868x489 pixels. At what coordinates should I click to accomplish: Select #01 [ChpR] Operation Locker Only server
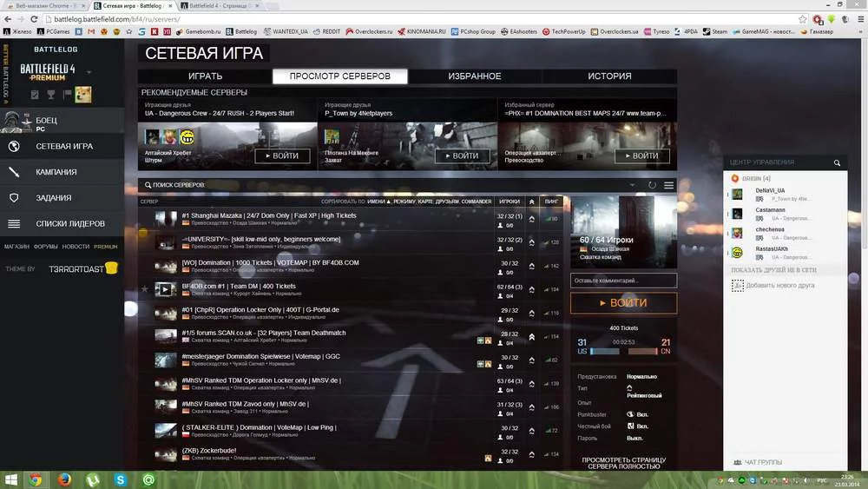pos(352,313)
